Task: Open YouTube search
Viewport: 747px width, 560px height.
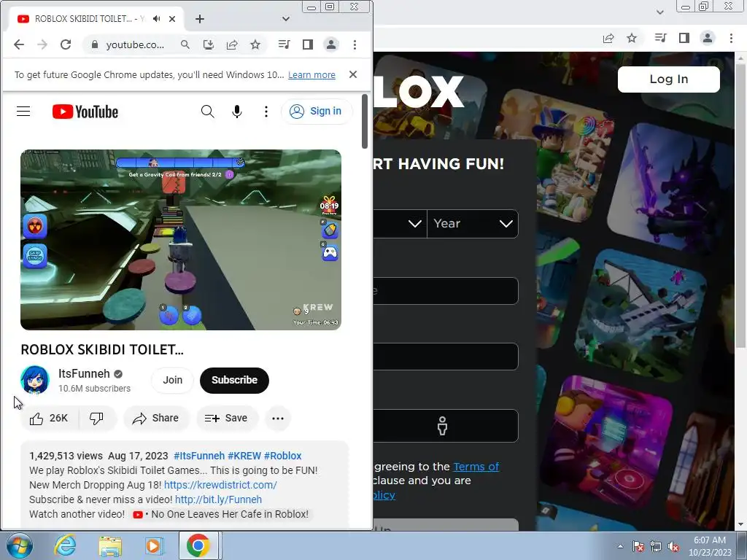Action: point(208,112)
